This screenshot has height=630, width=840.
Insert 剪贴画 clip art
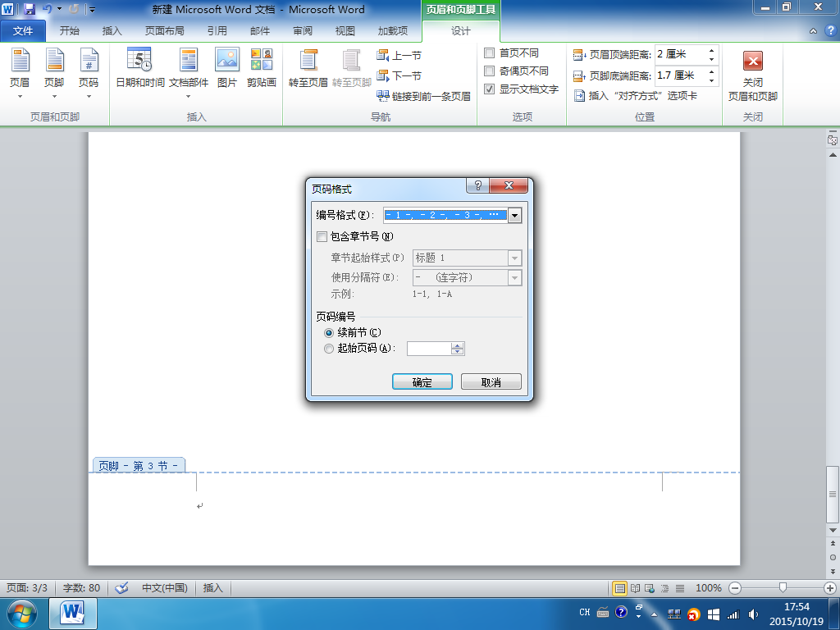pyautogui.click(x=262, y=68)
